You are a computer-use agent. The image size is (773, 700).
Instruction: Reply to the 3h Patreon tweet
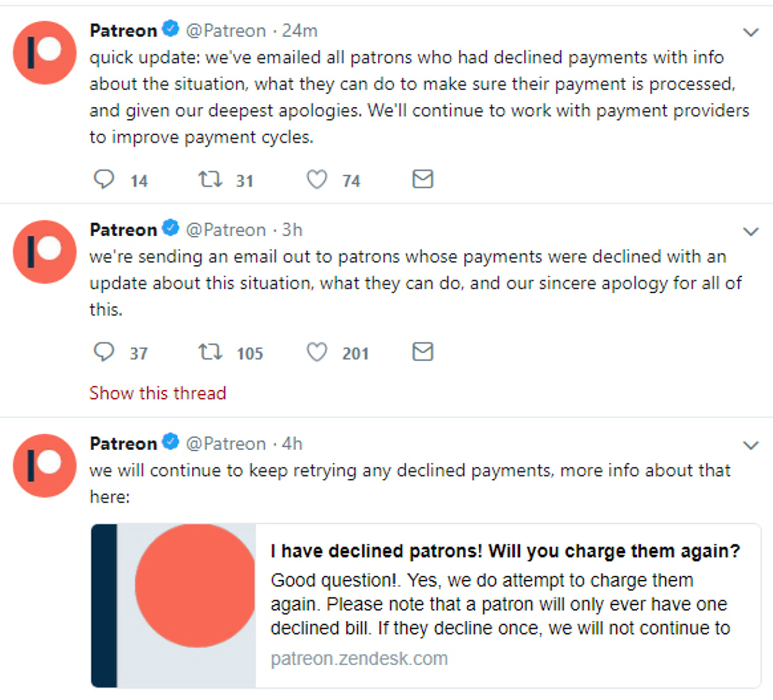coord(103,352)
